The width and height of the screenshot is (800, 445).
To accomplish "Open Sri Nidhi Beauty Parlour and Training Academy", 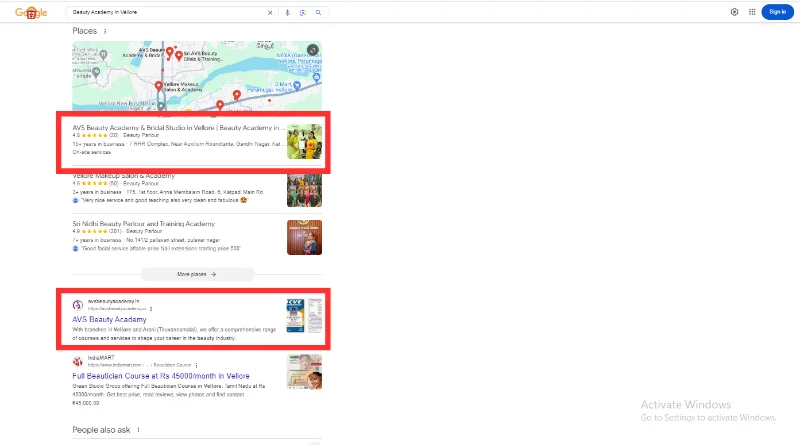I will tap(143, 224).
